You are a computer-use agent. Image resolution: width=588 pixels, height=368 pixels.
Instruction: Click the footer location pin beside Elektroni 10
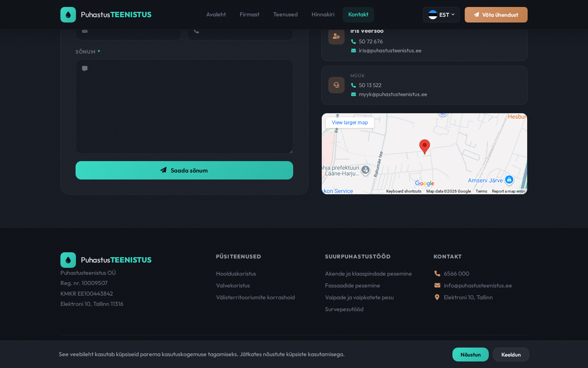[437, 297]
